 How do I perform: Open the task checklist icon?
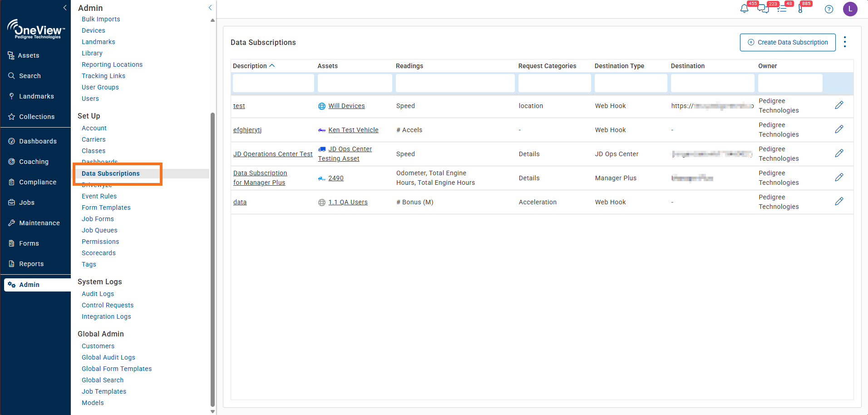pos(782,9)
